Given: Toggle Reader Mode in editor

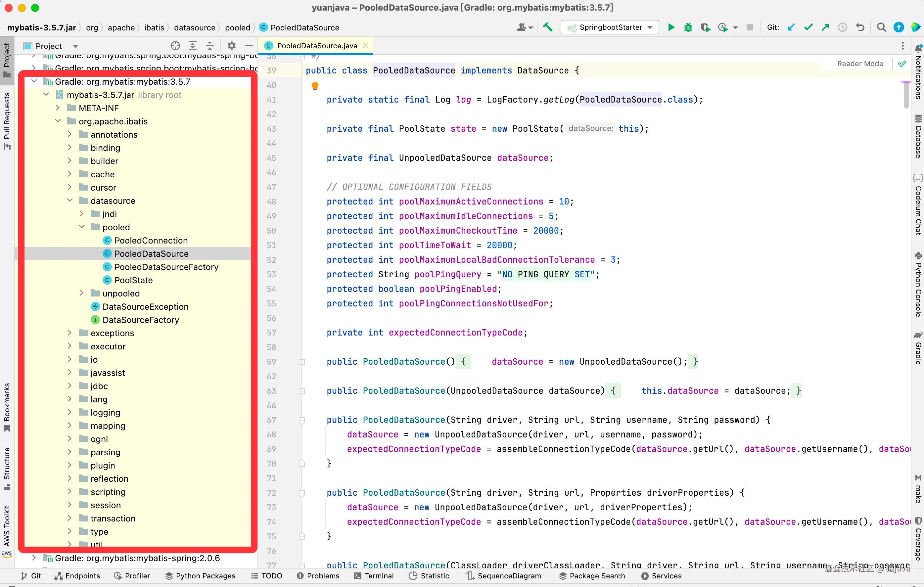Looking at the screenshot, I should point(860,64).
